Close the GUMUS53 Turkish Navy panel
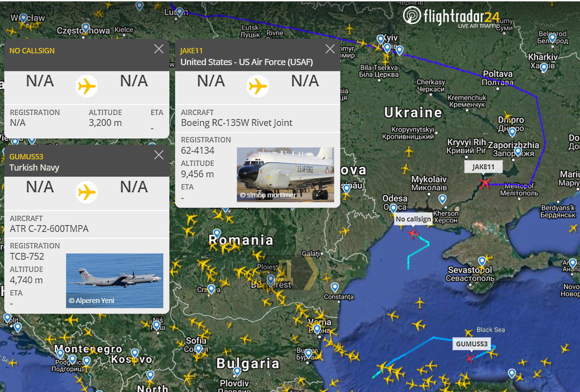The width and height of the screenshot is (580, 392). [x=159, y=155]
